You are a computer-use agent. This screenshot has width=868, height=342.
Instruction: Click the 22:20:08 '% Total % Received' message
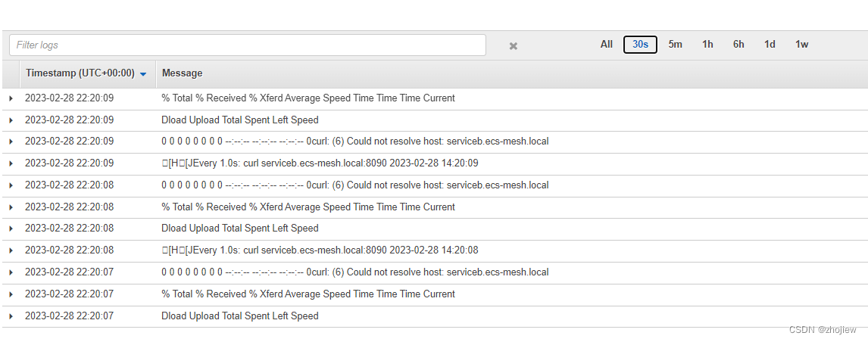[x=308, y=207]
